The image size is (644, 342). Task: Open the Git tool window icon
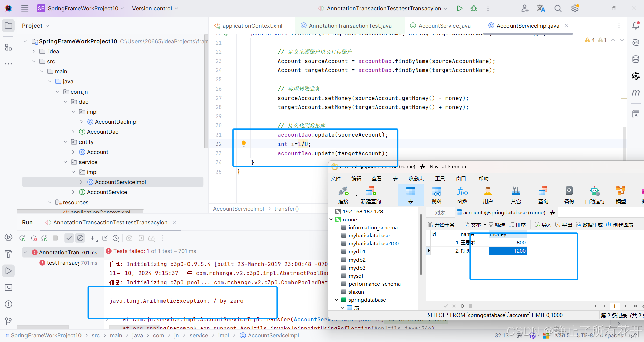9,321
